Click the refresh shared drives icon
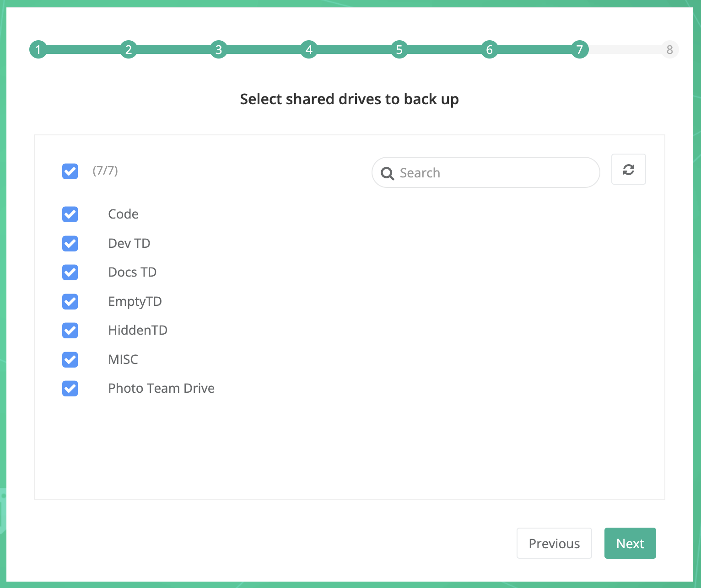 pyautogui.click(x=628, y=169)
